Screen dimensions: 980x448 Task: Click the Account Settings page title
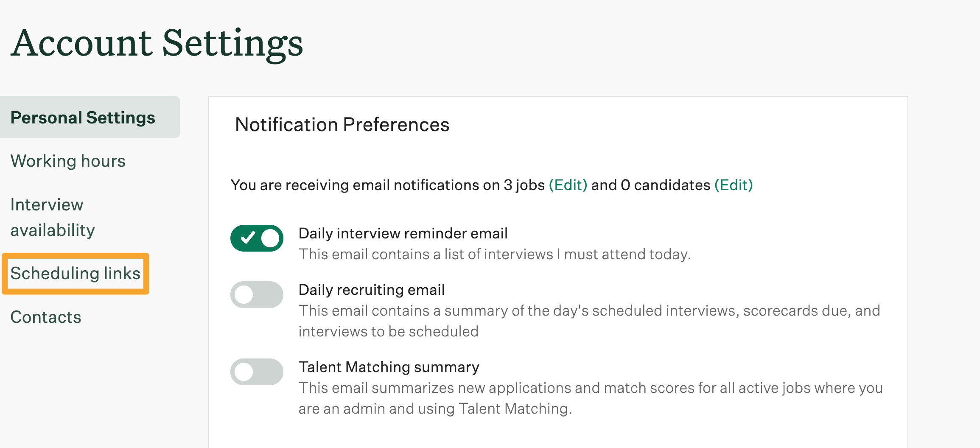[x=157, y=43]
